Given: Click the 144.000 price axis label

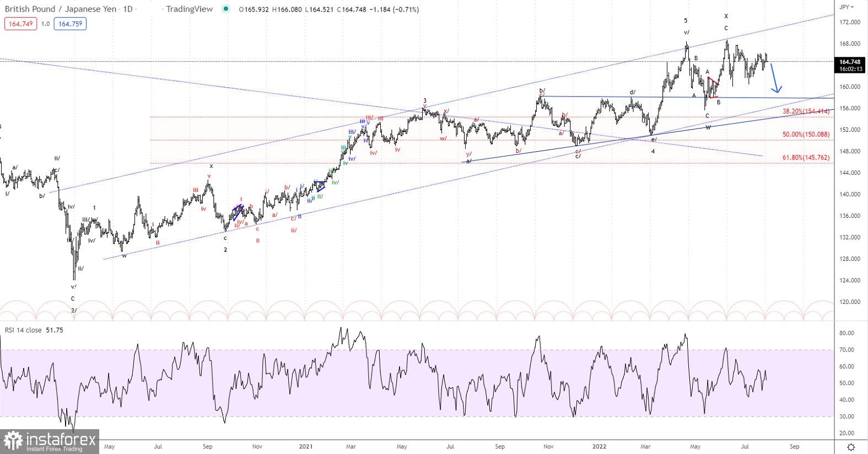Looking at the screenshot, I should (x=849, y=173).
